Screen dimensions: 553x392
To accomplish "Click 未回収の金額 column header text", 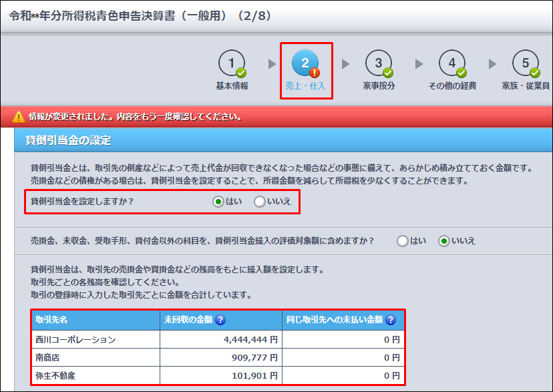I will click(188, 320).
